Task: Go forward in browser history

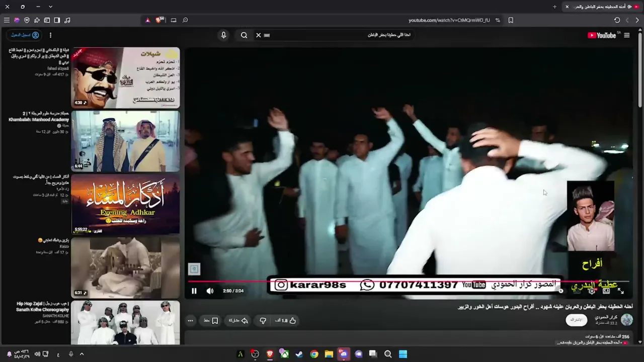Action: [x=627, y=20]
